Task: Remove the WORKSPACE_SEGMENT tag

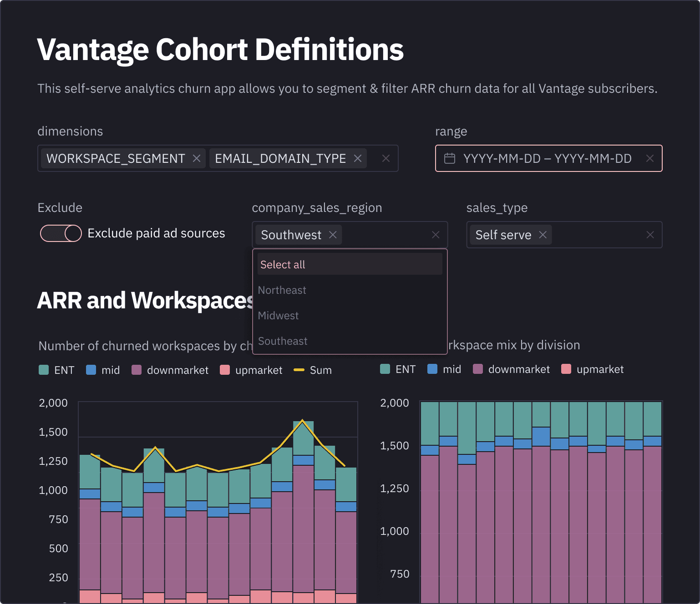Action: pos(197,158)
